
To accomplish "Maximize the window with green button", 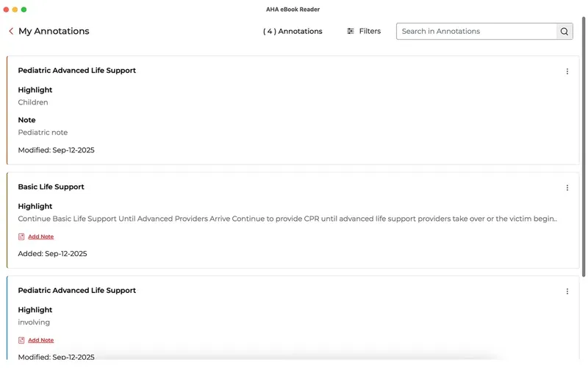I will pos(24,10).
